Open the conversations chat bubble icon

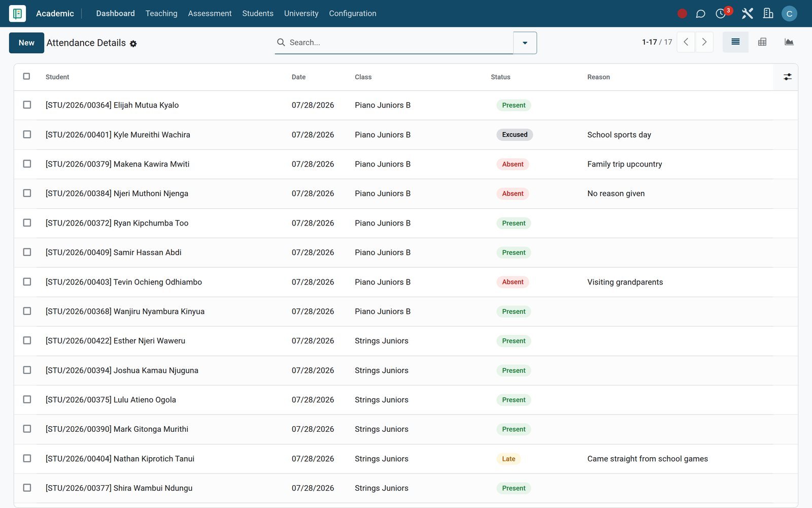click(x=700, y=14)
